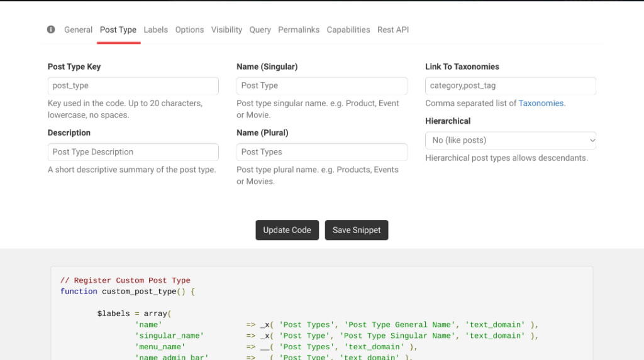Viewport: 644px width, 360px height.
Task: Click the Description text field
Action: point(133,152)
